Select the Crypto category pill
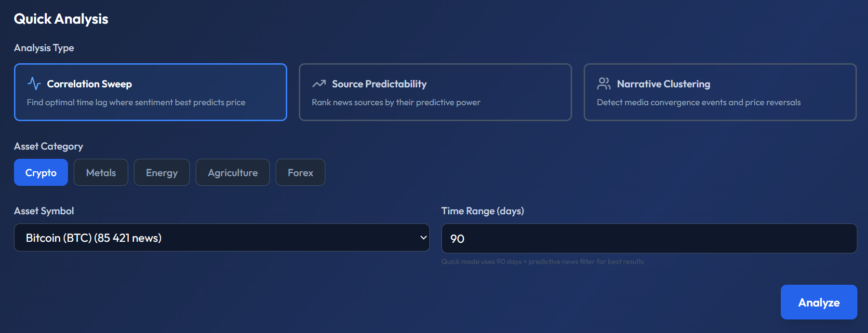This screenshot has height=333, width=868. [x=40, y=172]
